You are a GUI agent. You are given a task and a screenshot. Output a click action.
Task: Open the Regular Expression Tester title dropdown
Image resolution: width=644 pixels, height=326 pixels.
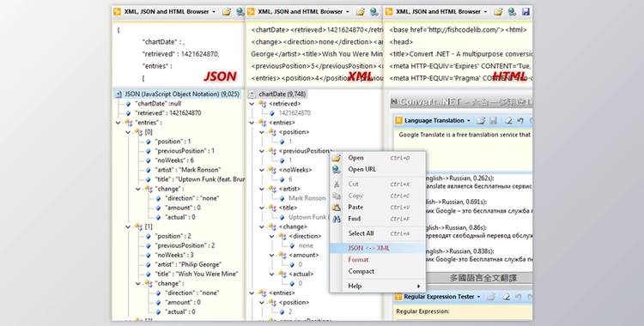click(x=478, y=297)
